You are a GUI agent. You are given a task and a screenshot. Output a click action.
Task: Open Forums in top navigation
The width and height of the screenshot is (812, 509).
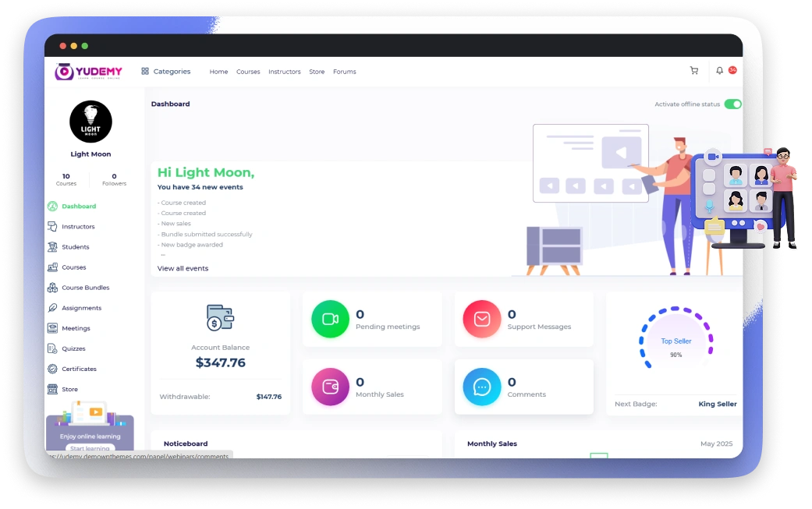click(x=344, y=72)
